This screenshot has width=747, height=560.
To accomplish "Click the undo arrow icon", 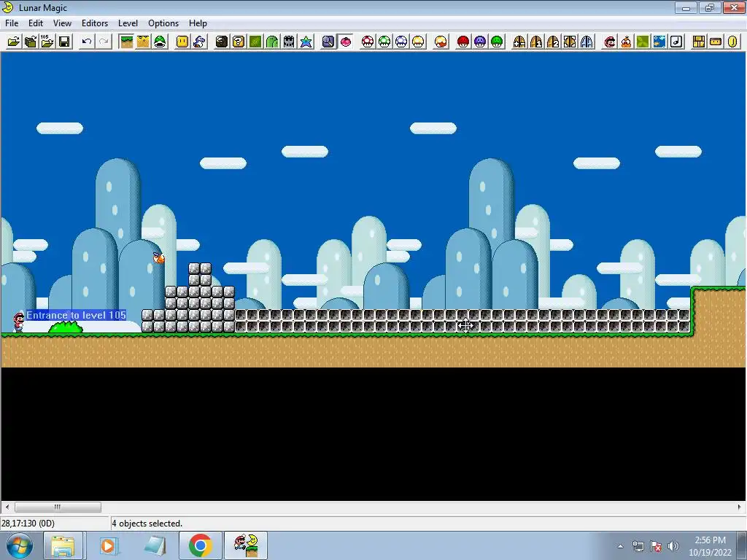I will (x=87, y=42).
